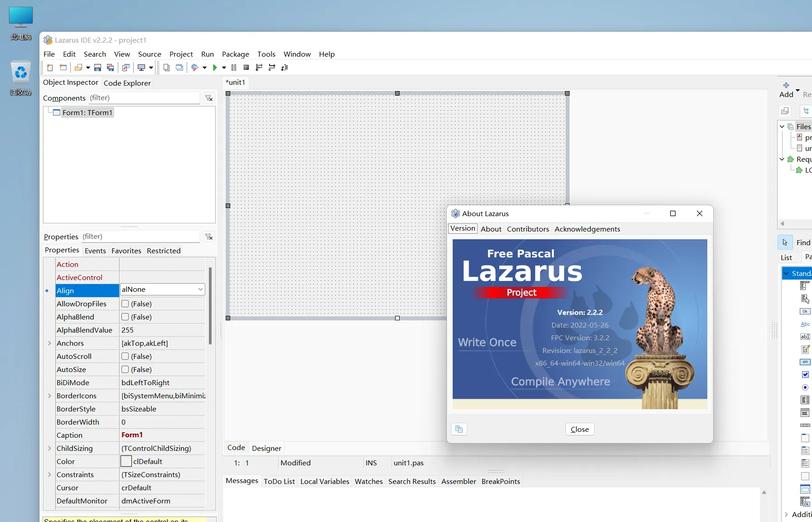Switch to the Contributors tab
The image size is (812, 522).
tap(527, 229)
